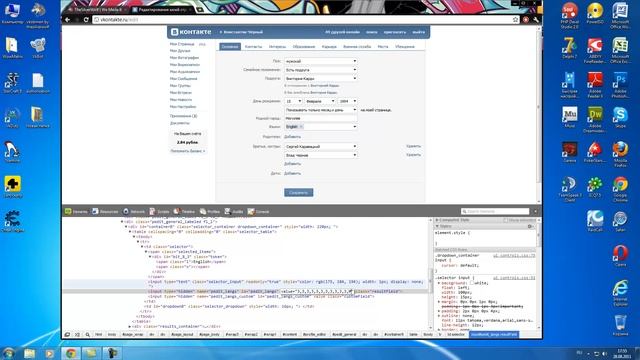Open the Network panel in DevTools

click(134, 211)
